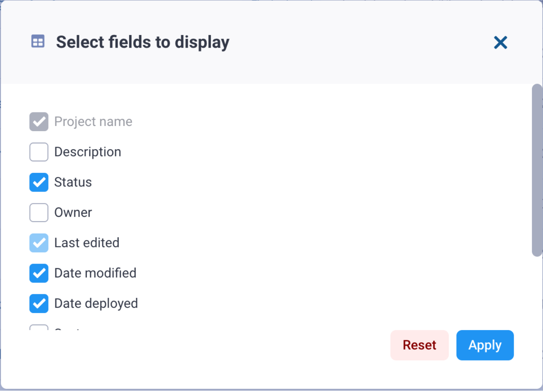The image size is (543, 392).
Task: Click the 'Select fields to display' heading text
Action: [x=143, y=42]
